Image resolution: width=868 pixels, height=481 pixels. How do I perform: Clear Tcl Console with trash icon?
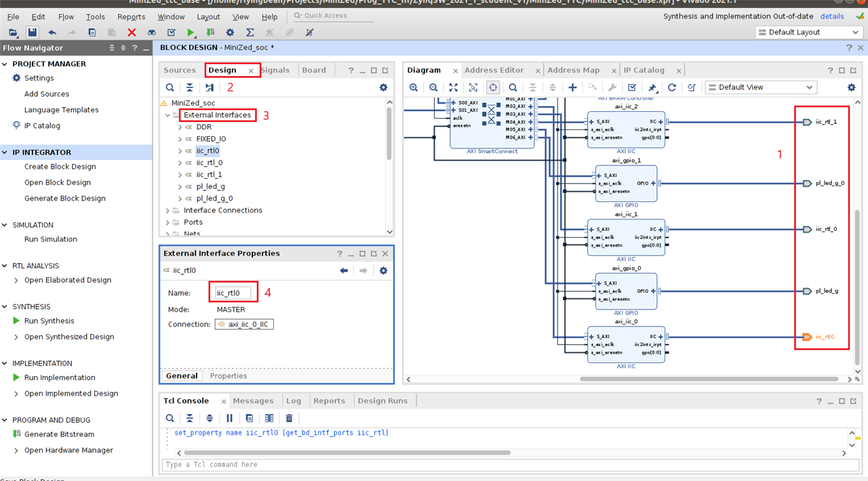(x=290, y=418)
